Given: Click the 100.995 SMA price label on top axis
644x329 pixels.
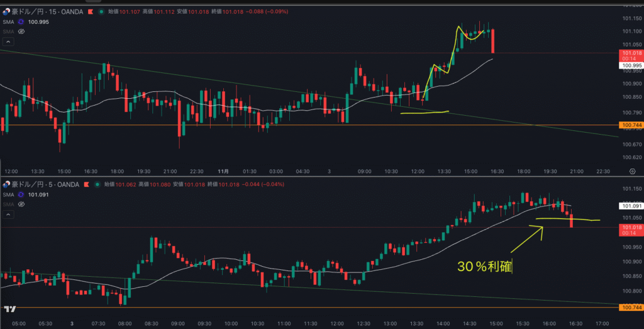Looking at the screenshot, I should click(631, 65).
